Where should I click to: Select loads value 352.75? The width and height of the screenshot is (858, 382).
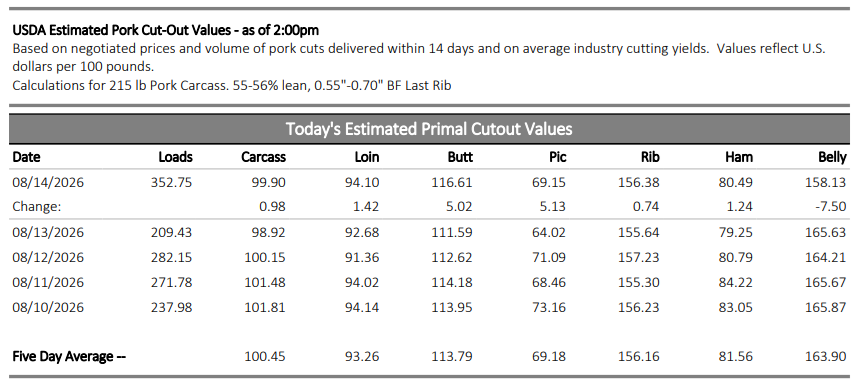coord(171,182)
